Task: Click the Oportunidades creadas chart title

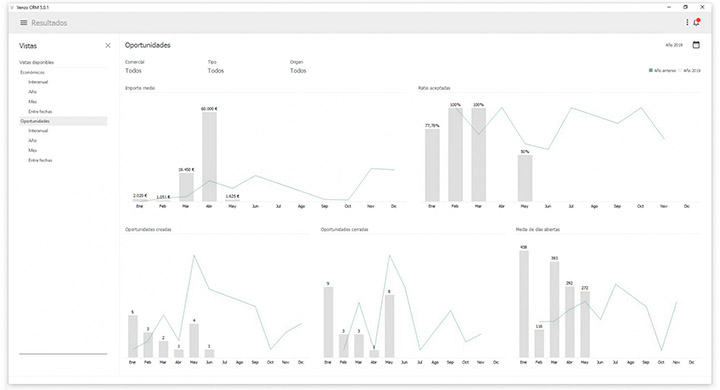Action: click(148, 229)
